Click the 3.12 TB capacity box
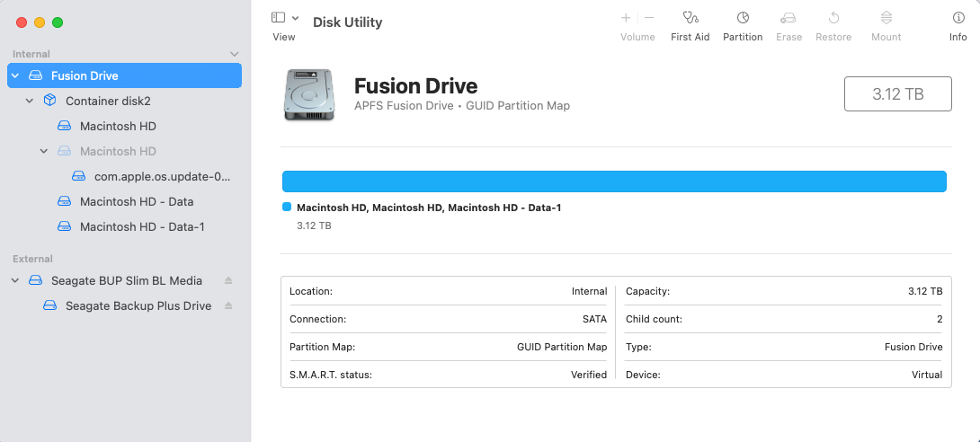The width and height of the screenshot is (980, 442). (x=897, y=93)
